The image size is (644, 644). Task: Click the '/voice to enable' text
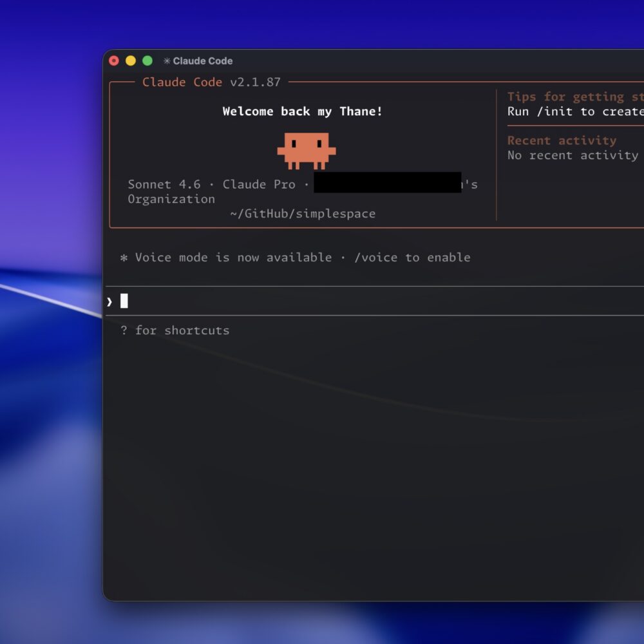pyautogui.click(x=412, y=258)
